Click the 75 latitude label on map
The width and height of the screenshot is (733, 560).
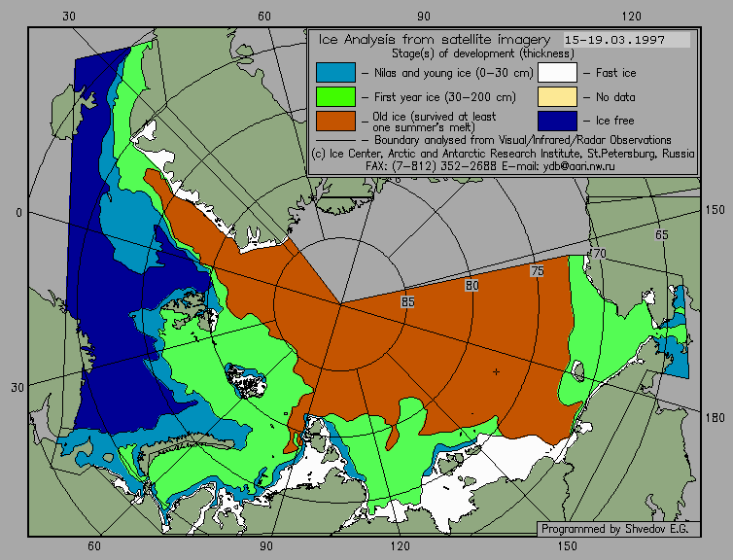538,270
